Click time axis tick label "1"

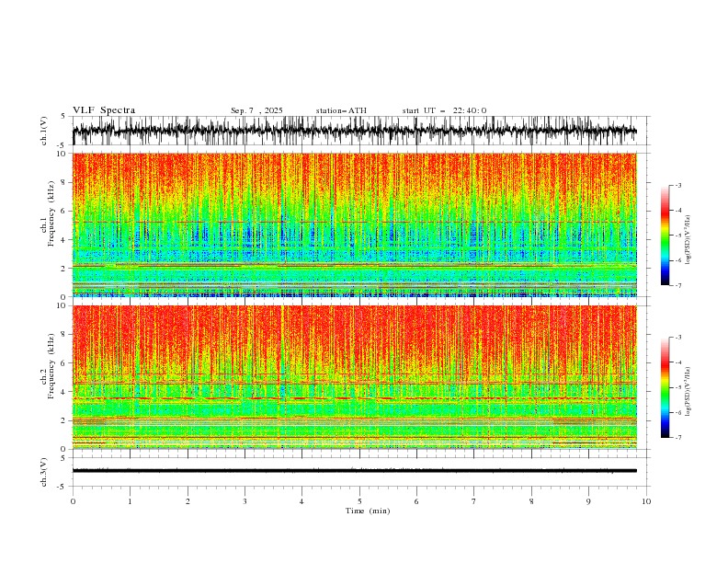131,501
